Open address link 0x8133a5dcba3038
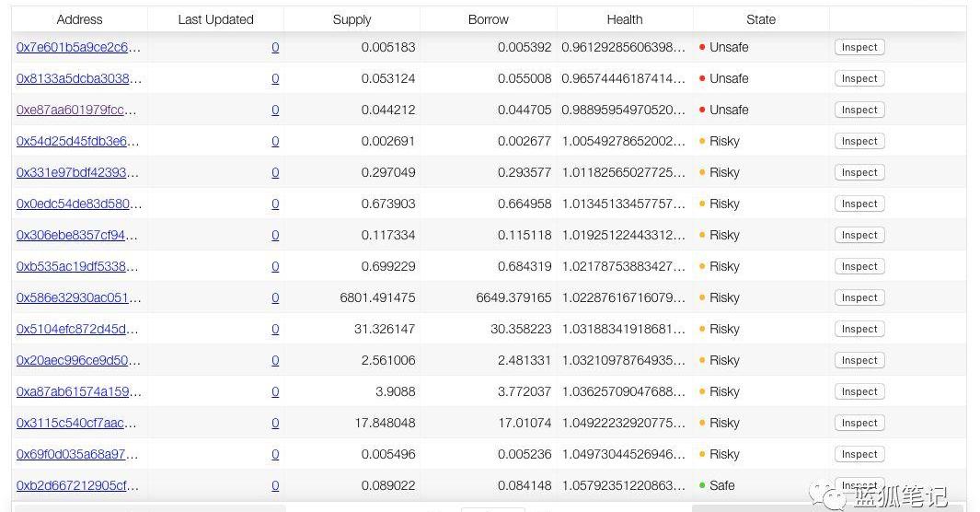 click(78, 78)
